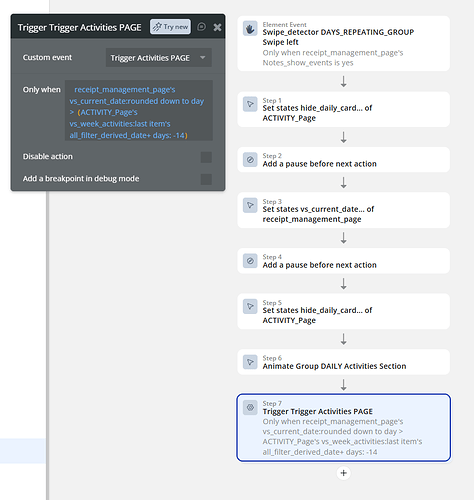Viewport: 474px width, 500px height.
Task: Toggle the Disable action checkbox
Action: (x=206, y=157)
